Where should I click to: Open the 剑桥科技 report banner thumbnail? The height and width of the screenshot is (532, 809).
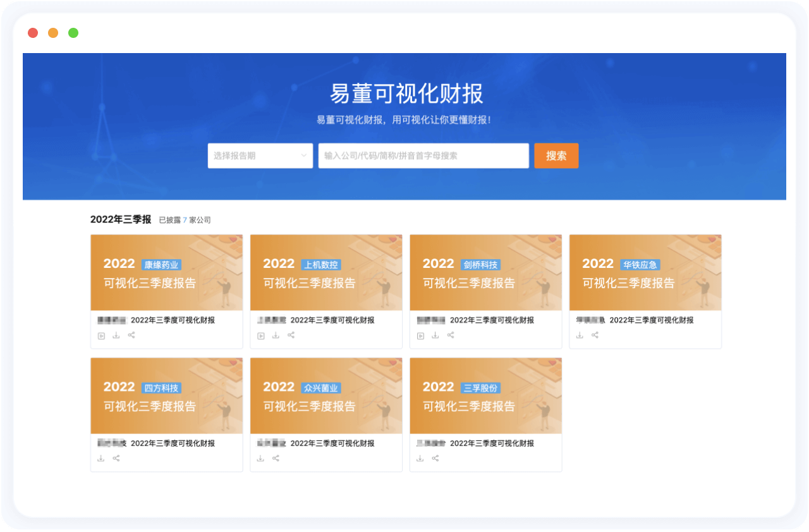486,272
